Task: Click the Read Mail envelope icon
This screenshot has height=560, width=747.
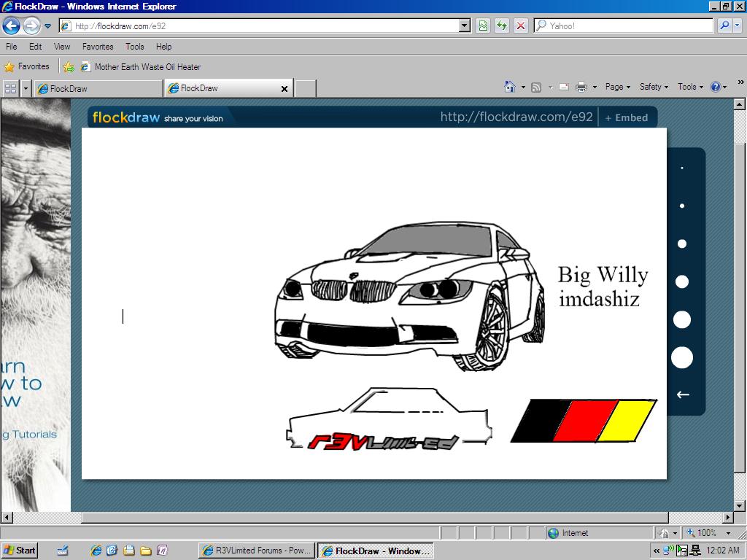Action: (564, 87)
